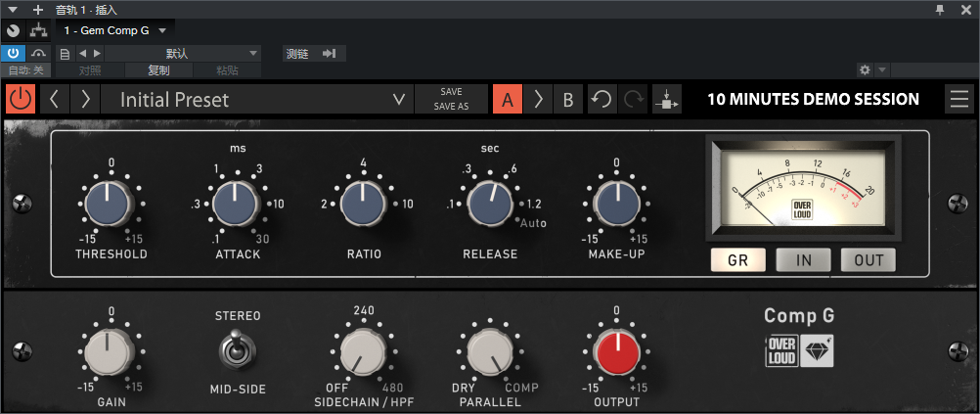The image size is (980, 414).
Task: Go to next preset arrow
Action: [x=85, y=100]
